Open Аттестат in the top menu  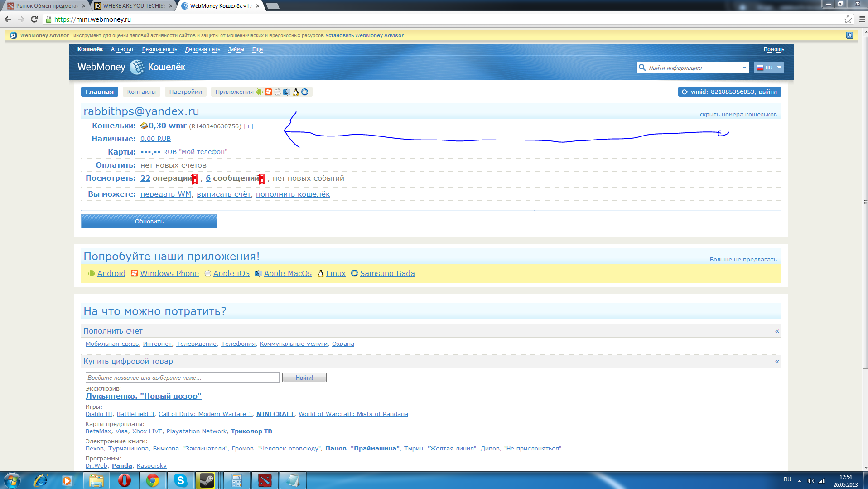[122, 49]
